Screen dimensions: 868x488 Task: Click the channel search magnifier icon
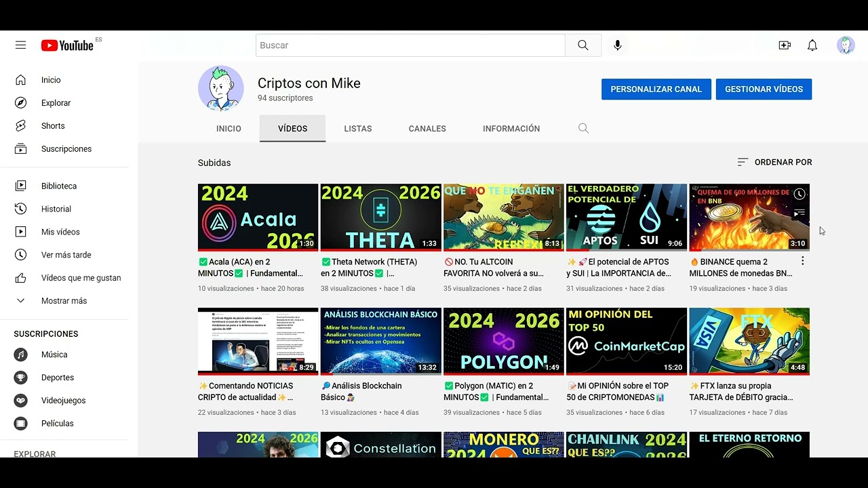pyautogui.click(x=583, y=128)
